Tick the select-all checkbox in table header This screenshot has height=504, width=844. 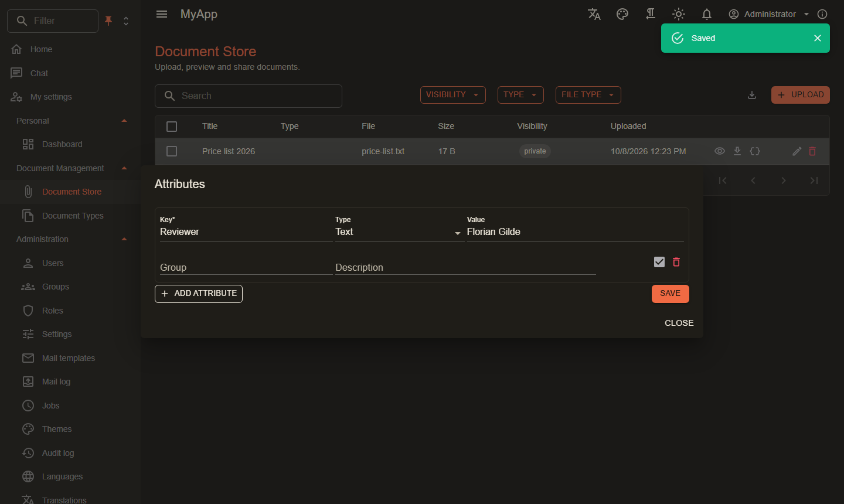pos(172,127)
